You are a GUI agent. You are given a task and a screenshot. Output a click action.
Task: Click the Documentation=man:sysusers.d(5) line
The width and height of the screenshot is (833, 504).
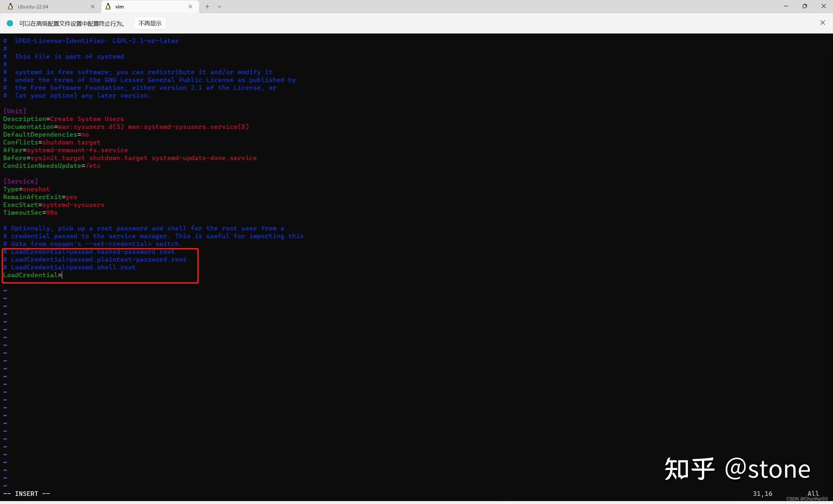(x=126, y=127)
